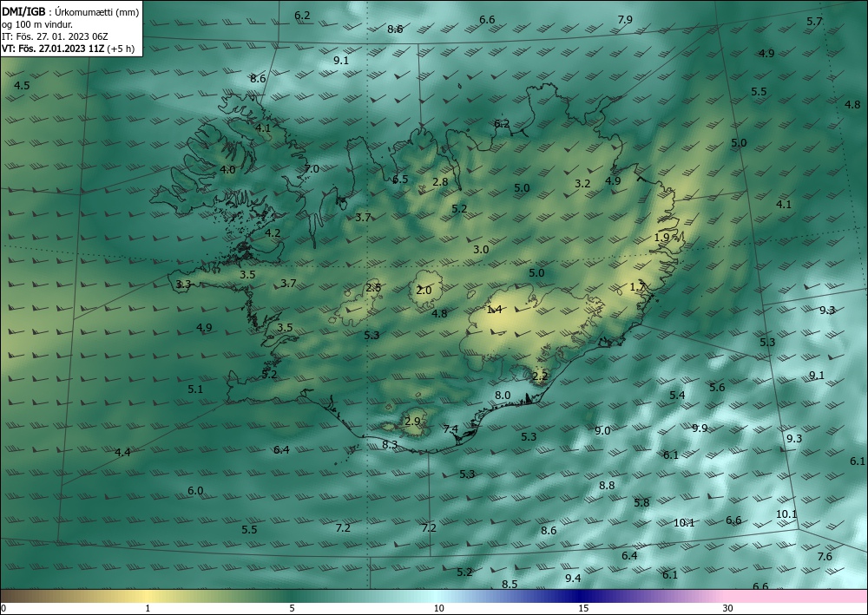Click the precipitation value 7.0
Viewport: 868px width, 615px height.
(x=312, y=168)
